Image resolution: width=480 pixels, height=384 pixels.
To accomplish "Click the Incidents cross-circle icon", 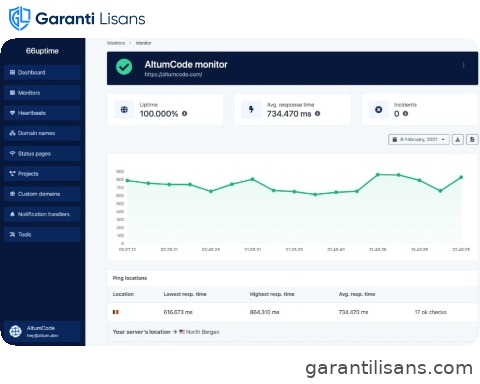I will [x=378, y=109].
